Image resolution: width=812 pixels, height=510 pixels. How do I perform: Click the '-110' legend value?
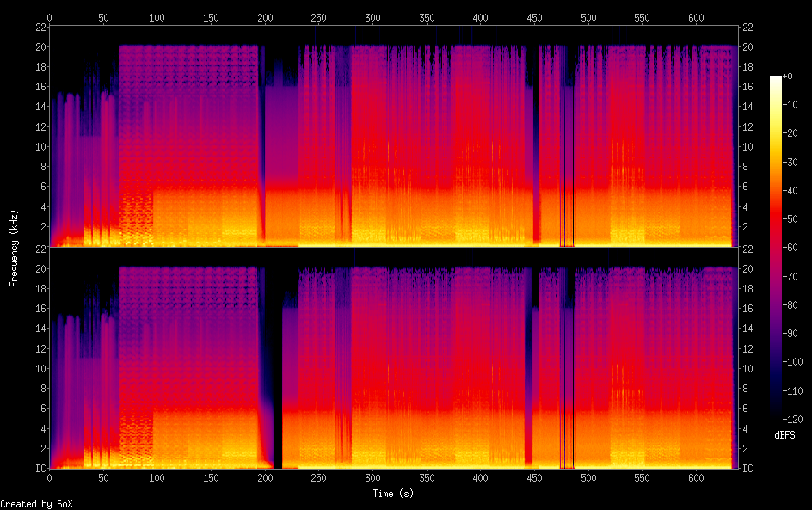coord(793,391)
